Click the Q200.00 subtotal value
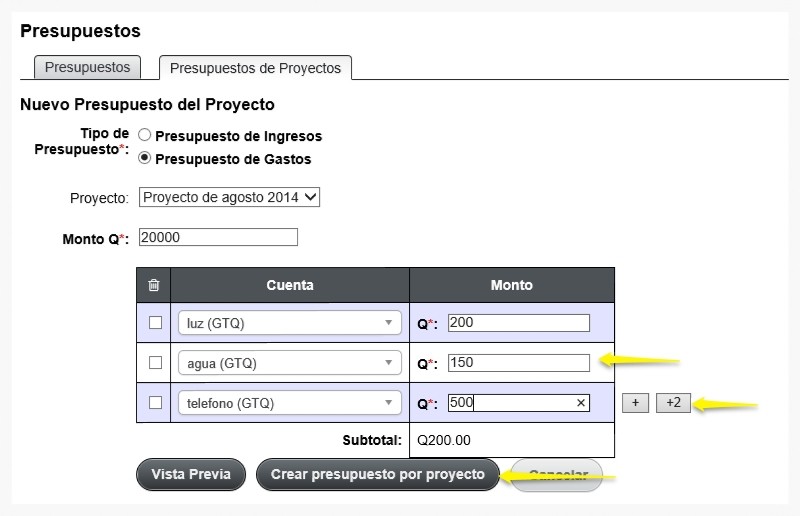The height and width of the screenshot is (516, 800). pyautogui.click(x=443, y=440)
